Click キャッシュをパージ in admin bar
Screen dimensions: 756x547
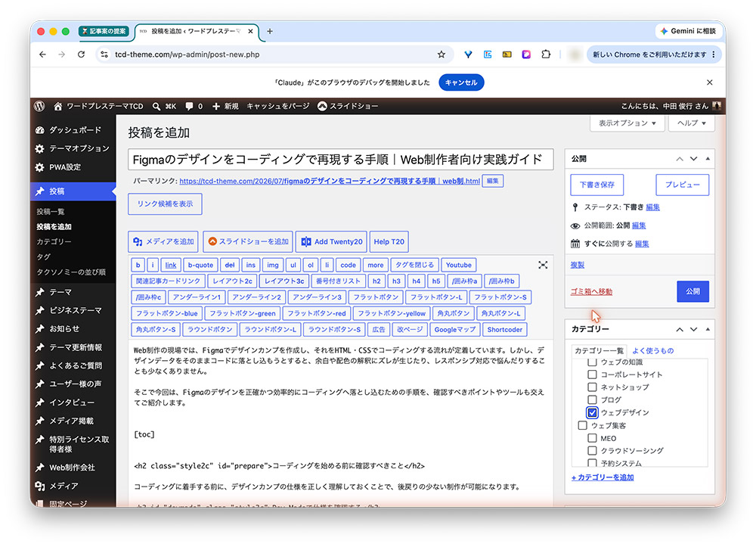277,106
